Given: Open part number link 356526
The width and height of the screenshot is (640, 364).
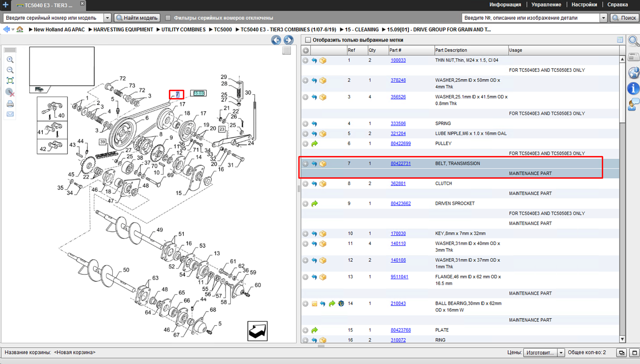Looking at the screenshot, I should [398, 97].
